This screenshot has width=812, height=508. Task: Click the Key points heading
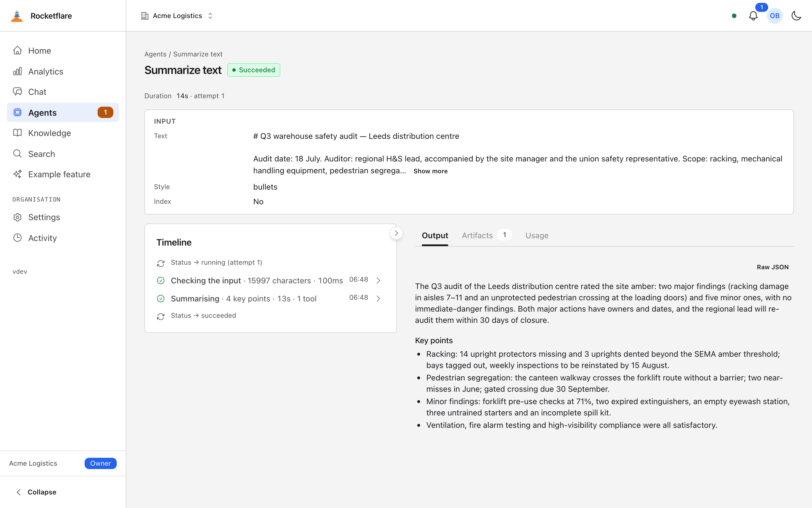tap(434, 340)
